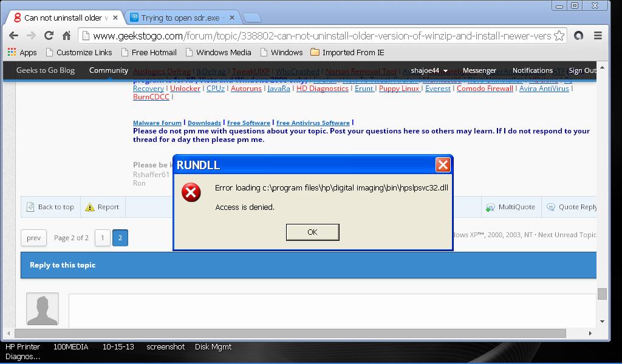Open the Free Software link
This screenshot has height=364, width=622.
pos(248,123)
